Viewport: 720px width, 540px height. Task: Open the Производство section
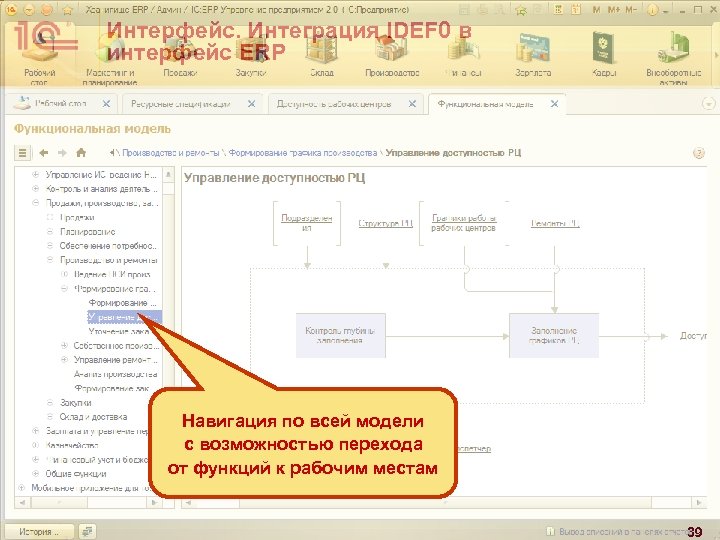393,54
